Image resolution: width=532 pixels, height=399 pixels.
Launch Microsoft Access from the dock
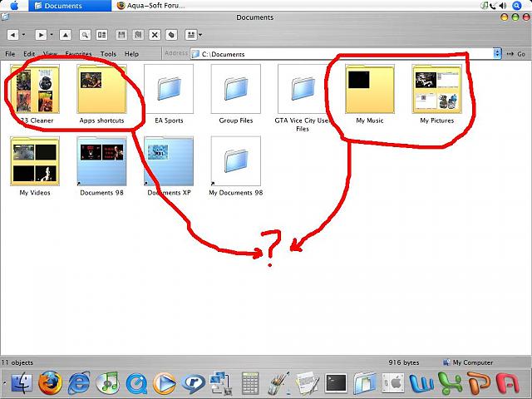(x=508, y=383)
